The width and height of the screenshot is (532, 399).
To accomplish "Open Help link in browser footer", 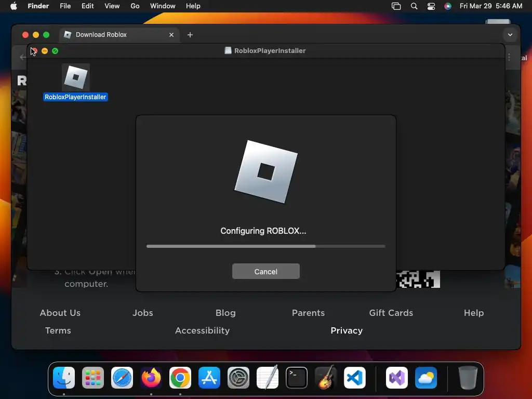I will point(474,313).
